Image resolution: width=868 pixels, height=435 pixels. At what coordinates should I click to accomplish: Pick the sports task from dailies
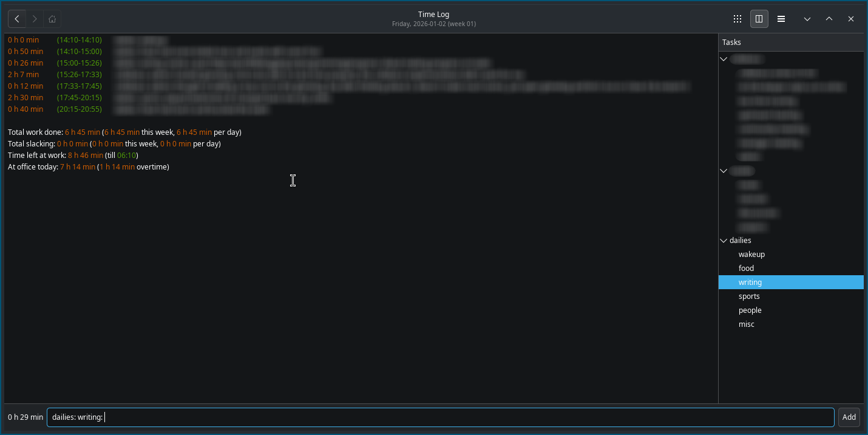[749, 296]
